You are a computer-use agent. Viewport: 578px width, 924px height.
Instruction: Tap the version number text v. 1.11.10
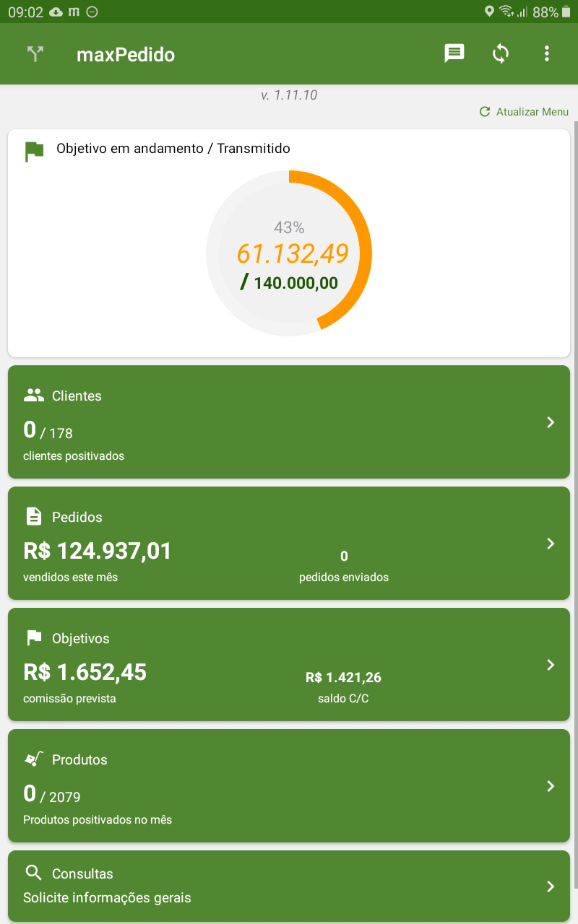289,95
